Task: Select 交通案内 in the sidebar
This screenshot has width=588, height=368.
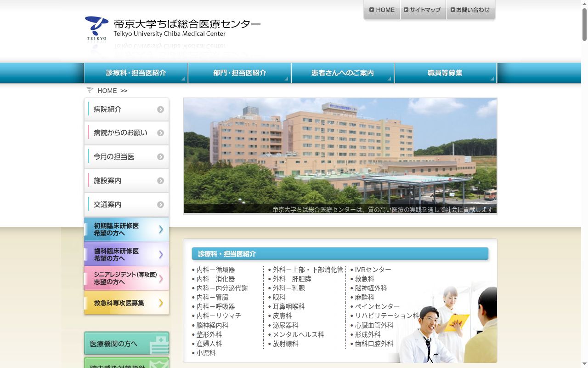Action: coord(126,205)
